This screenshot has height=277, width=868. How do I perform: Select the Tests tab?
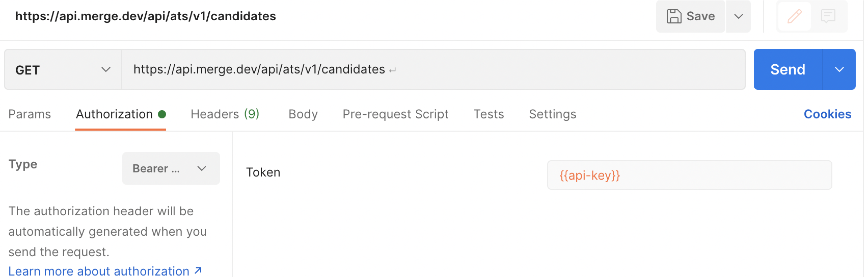[x=489, y=114]
